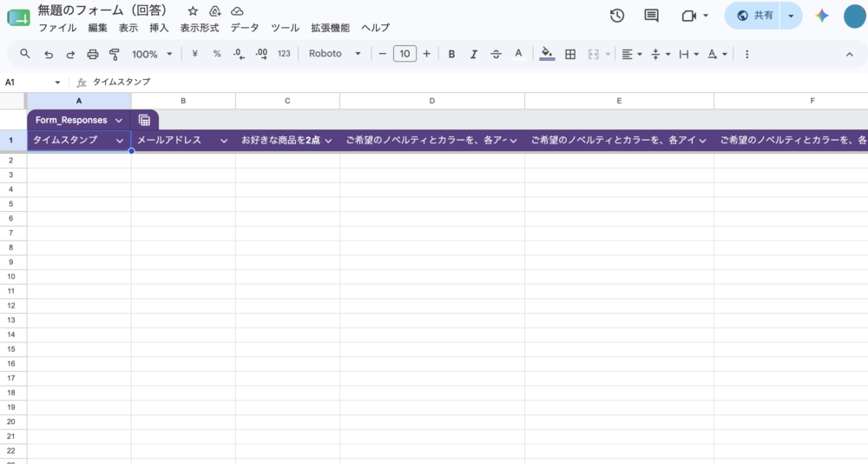
Task: Open the text color picker
Action: (x=518, y=54)
